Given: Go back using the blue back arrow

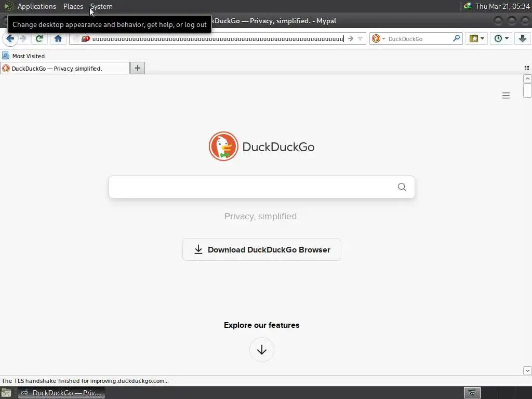Looking at the screenshot, I should (10, 38).
